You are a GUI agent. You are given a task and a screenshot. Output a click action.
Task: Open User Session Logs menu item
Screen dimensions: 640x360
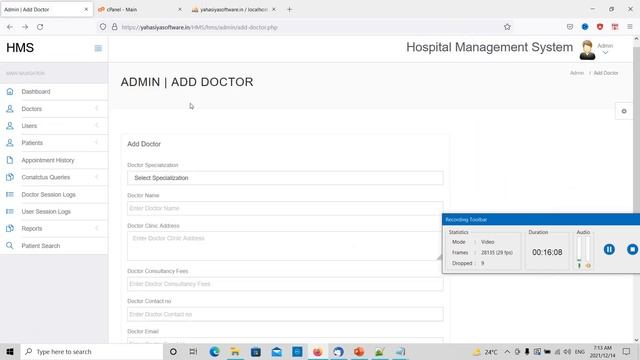click(46, 211)
